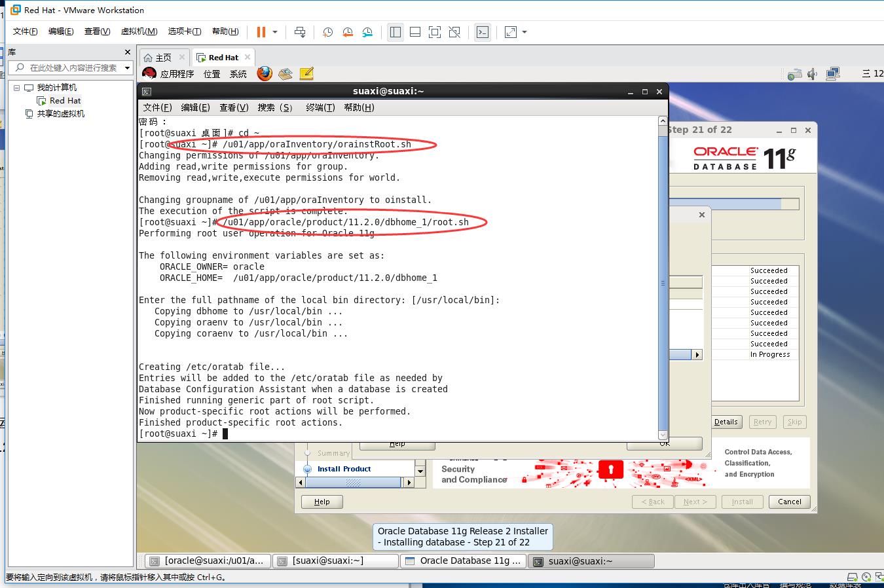Open terminal 搜索(S) menu
Viewport: 884px width, 588px height.
pyautogui.click(x=274, y=107)
